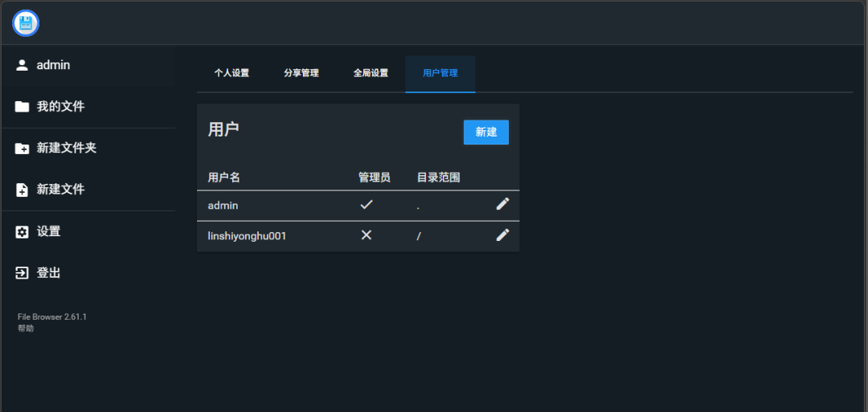The image size is (868, 412).
Task: Click the File Browser floppy disk logo
Action: 26,23
